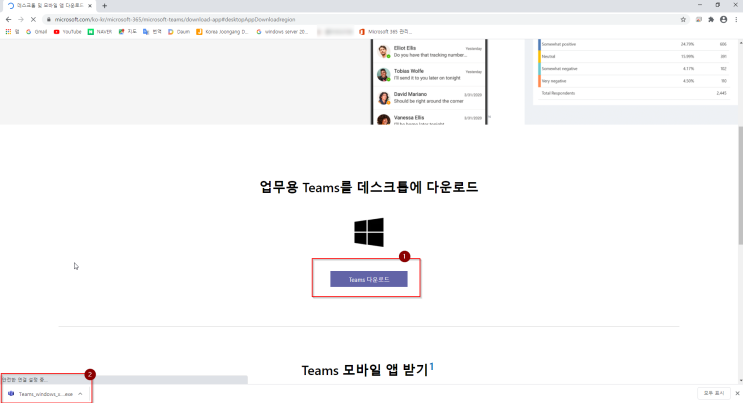
Task: Open the Microsoft 365 admin bookmark
Action: [385, 32]
